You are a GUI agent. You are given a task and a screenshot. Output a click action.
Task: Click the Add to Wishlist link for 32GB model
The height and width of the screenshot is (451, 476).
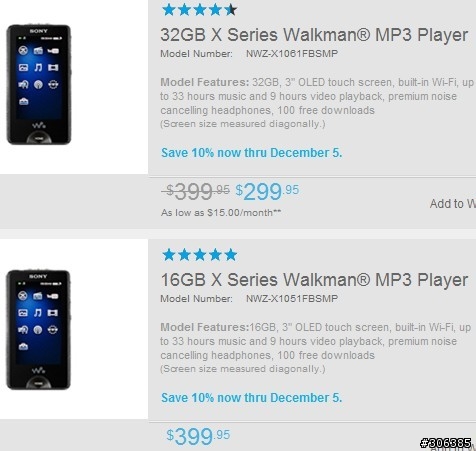point(453,203)
